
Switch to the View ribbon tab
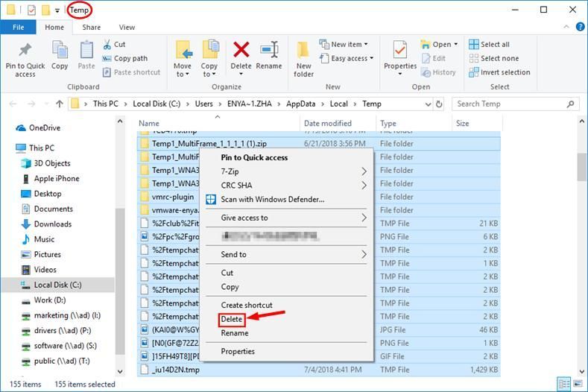click(127, 27)
